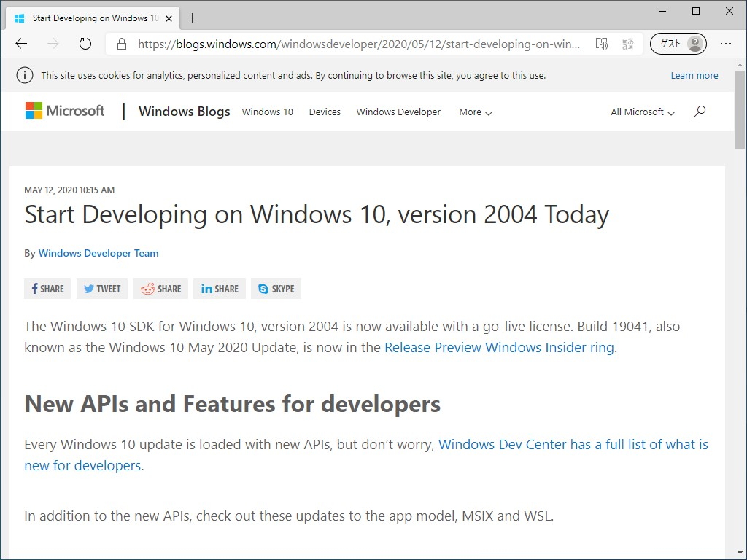
Task: Switch to the Devices section
Action: 324,112
